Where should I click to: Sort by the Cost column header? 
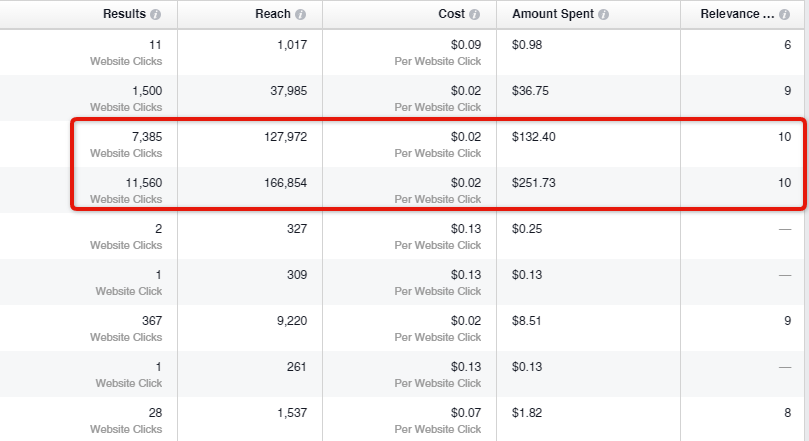[x=451, y=14]
